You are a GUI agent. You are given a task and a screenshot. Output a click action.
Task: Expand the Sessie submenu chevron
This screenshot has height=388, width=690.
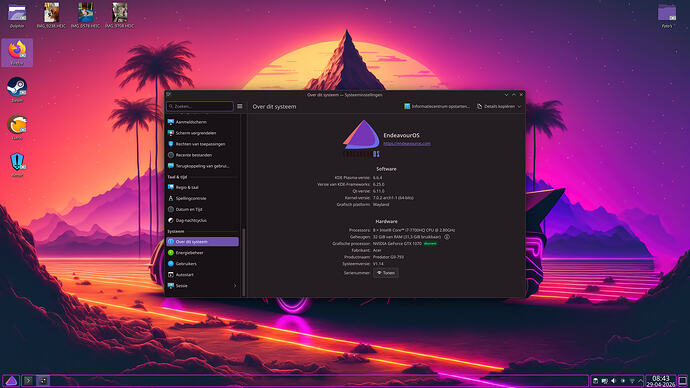click(235, 286)
